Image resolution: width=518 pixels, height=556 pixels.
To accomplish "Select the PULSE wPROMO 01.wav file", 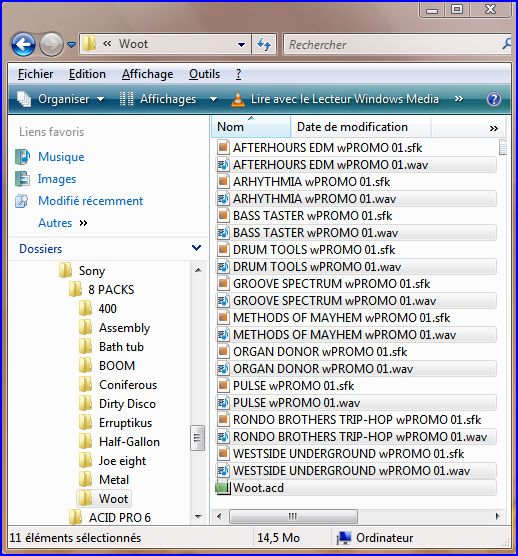I will (356, 403).
